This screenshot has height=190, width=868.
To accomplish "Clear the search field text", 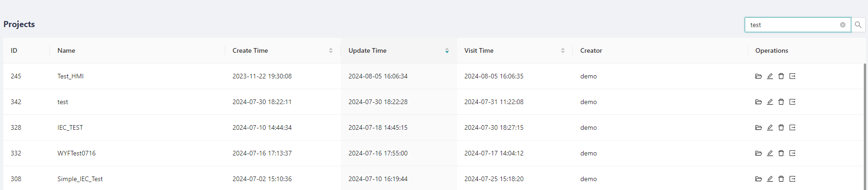I will pos(843,25).
